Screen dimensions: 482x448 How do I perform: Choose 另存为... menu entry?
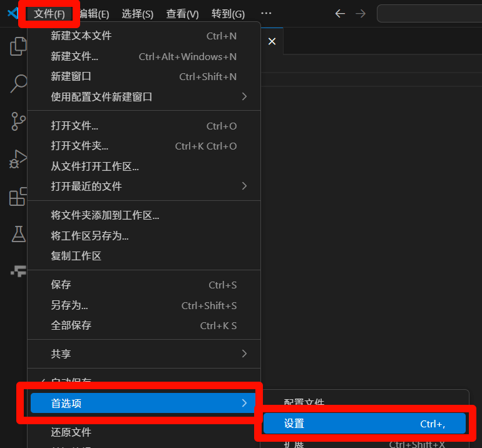click(144, 305)
